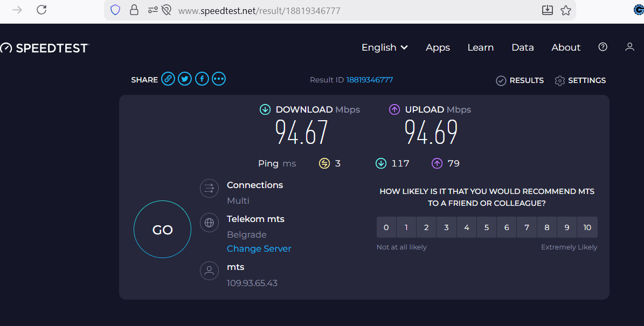Click the Settings gear icon
The image size is (644, 326).
(559, 80)
